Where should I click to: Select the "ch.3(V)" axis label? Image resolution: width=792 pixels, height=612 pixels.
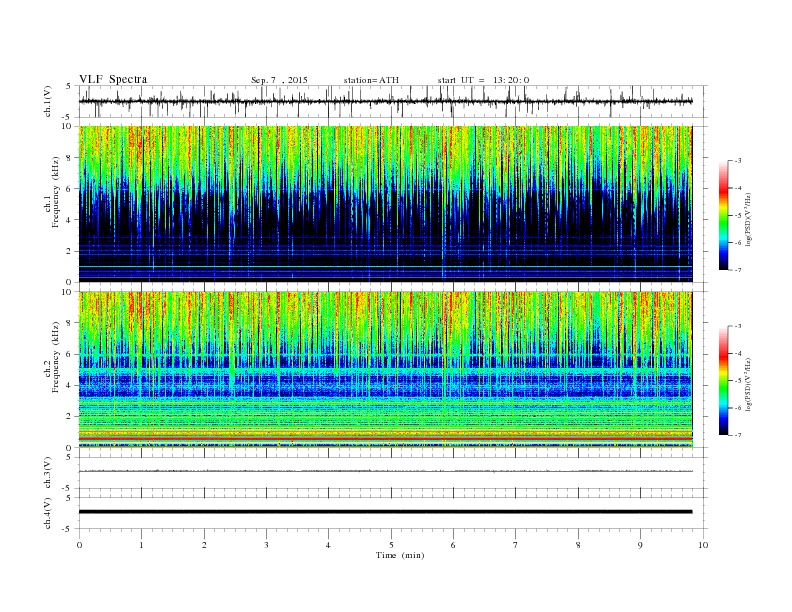48,473
